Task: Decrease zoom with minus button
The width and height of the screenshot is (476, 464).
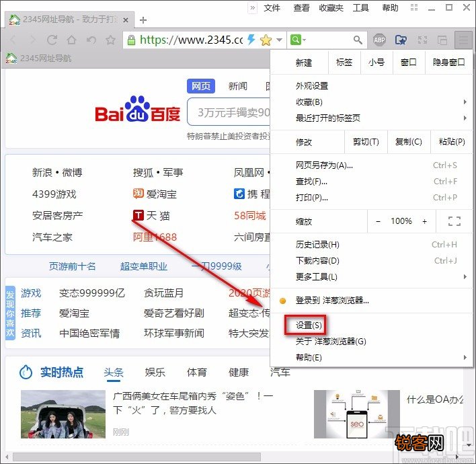Action: [378, 221]
